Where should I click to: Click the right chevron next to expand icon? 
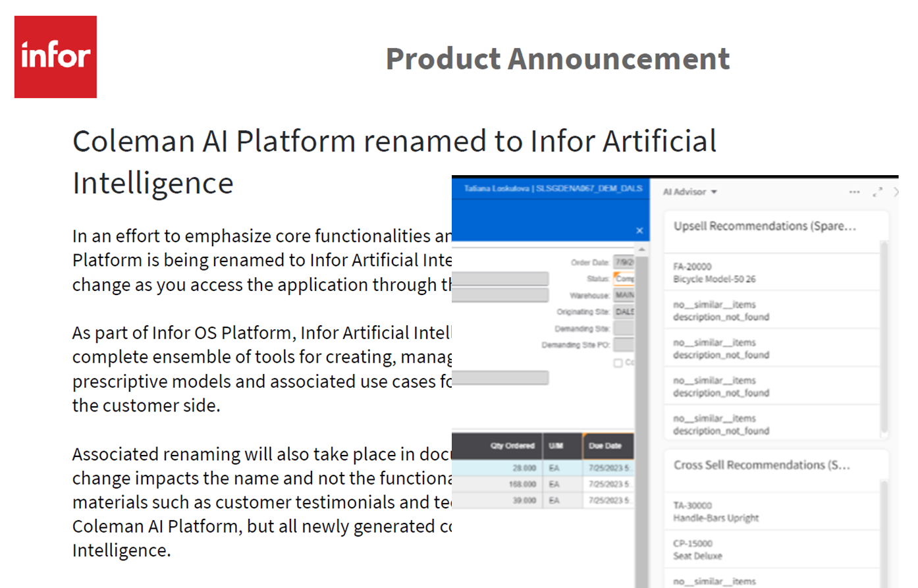pos(896,192)
